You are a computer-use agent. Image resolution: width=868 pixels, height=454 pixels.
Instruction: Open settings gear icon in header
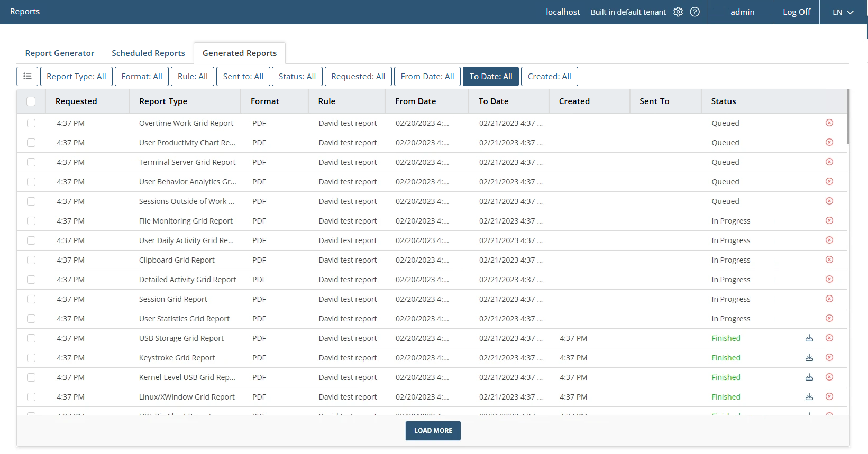pos(678,12)
